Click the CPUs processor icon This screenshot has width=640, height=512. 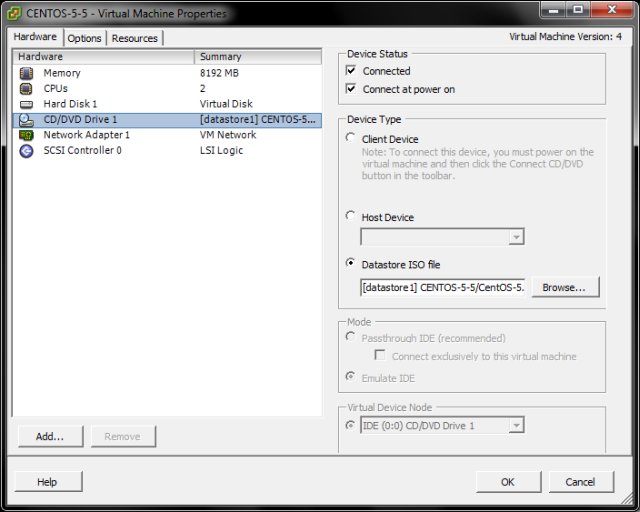point(27,89)
